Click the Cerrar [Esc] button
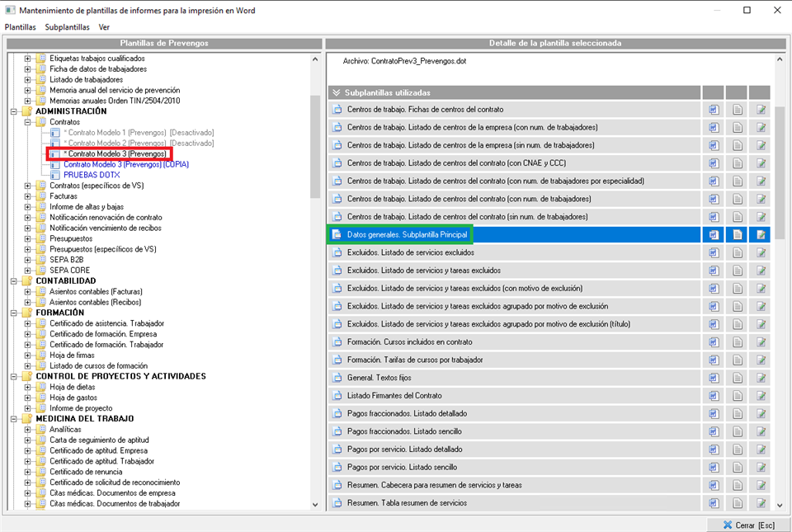The height and width of the screenshot is (532, 792). 746,525
